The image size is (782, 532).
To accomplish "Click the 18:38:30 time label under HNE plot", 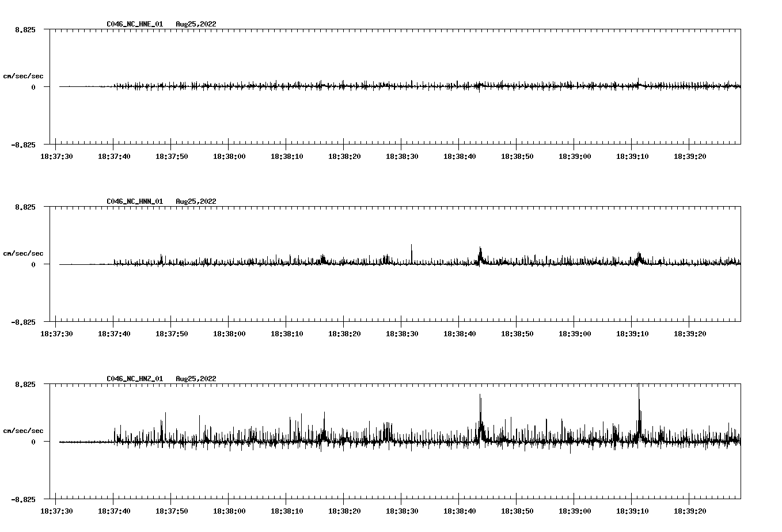I will tap(402, 156).
